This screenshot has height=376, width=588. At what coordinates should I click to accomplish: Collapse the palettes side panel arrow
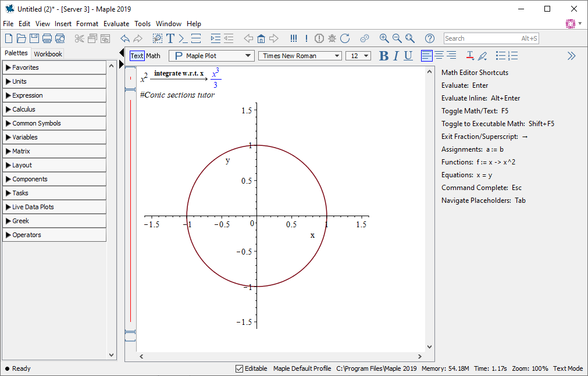click(122, 53)
